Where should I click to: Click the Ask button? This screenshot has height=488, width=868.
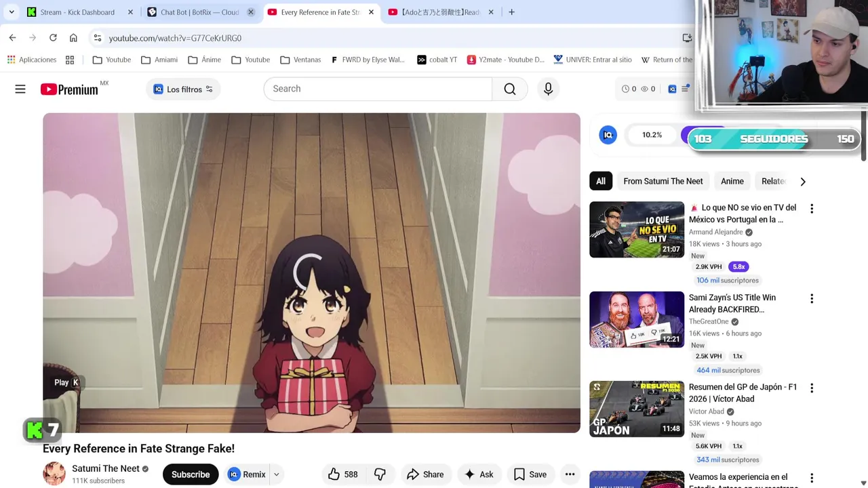(x=479, y=474)
